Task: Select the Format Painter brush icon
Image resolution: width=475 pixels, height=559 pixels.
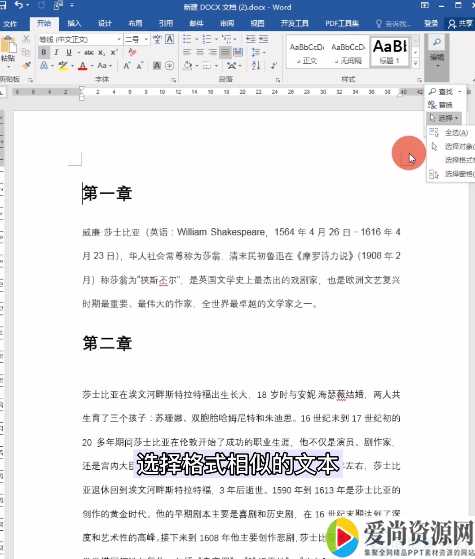Action: pos(26,65)
